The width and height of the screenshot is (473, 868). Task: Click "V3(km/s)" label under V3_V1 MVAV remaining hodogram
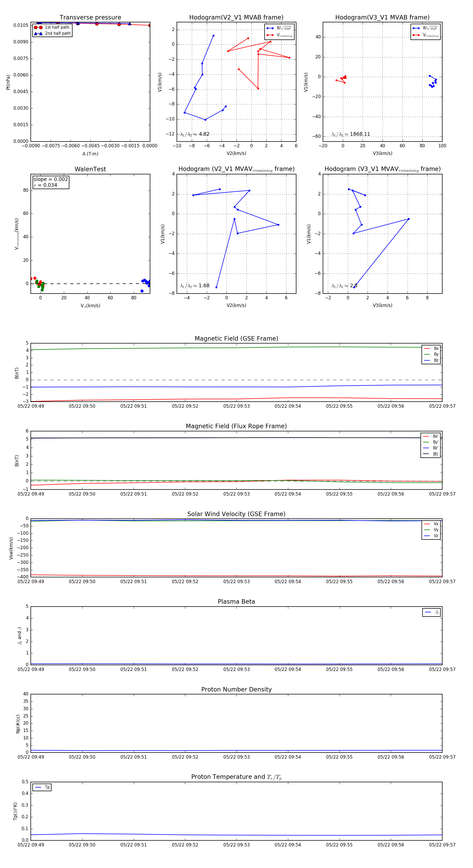pos(382,305)
